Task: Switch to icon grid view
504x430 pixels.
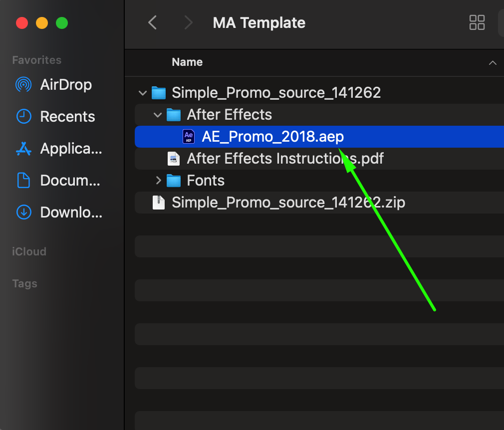Action: click(x=477, y=22)
